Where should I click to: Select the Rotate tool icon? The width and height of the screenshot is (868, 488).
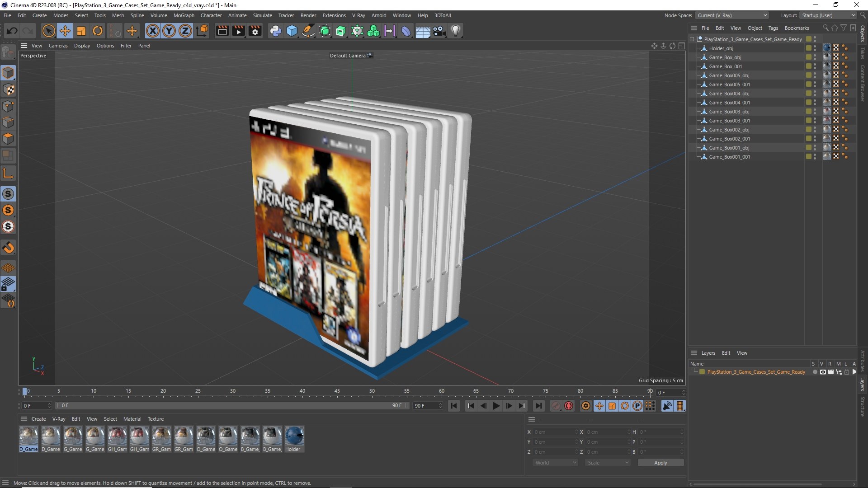pyautogui.click(x=98, y=31)
